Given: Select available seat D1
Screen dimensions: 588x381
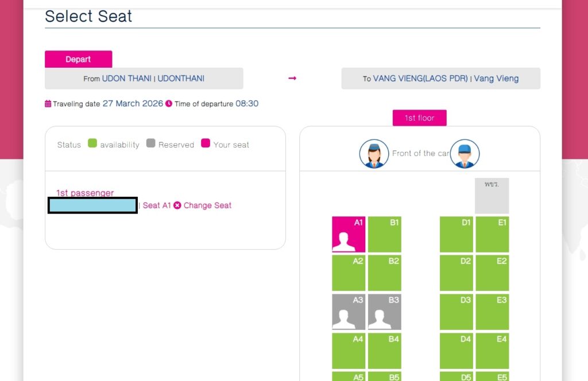Looking at the screenshot, I should [457, 234].
